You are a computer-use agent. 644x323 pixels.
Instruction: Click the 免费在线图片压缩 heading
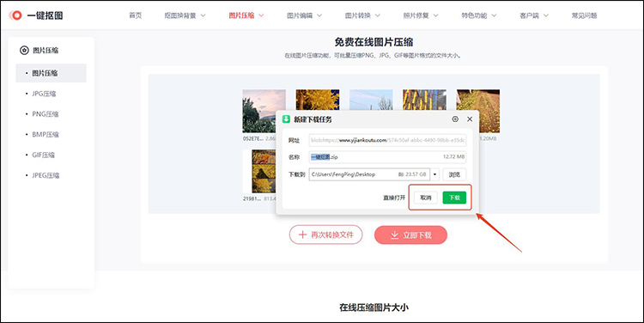coord(374,42)
